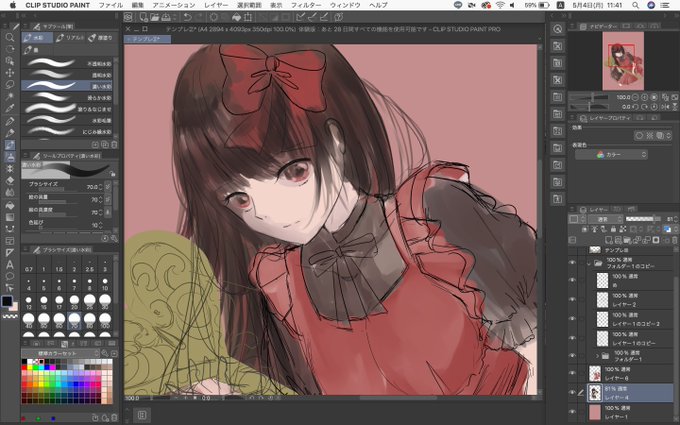Select the Fill bucket tool
The image size is (680, 425).
[10, 206]
